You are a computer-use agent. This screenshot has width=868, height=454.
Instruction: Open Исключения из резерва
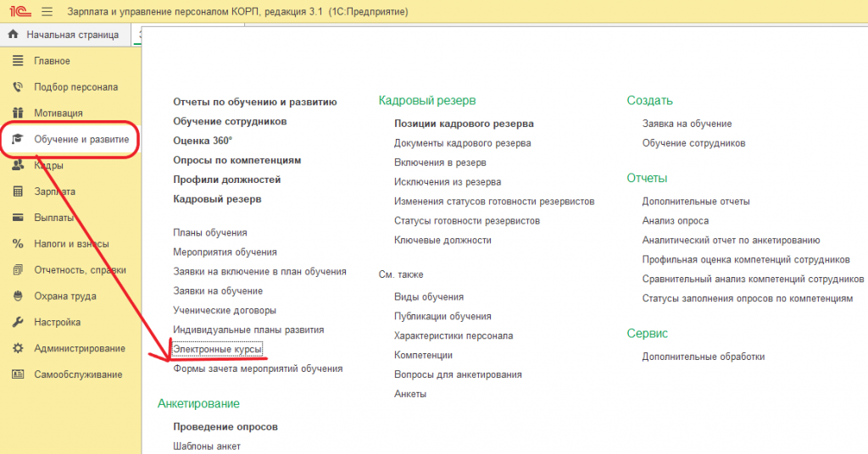[x=448, y=181]
